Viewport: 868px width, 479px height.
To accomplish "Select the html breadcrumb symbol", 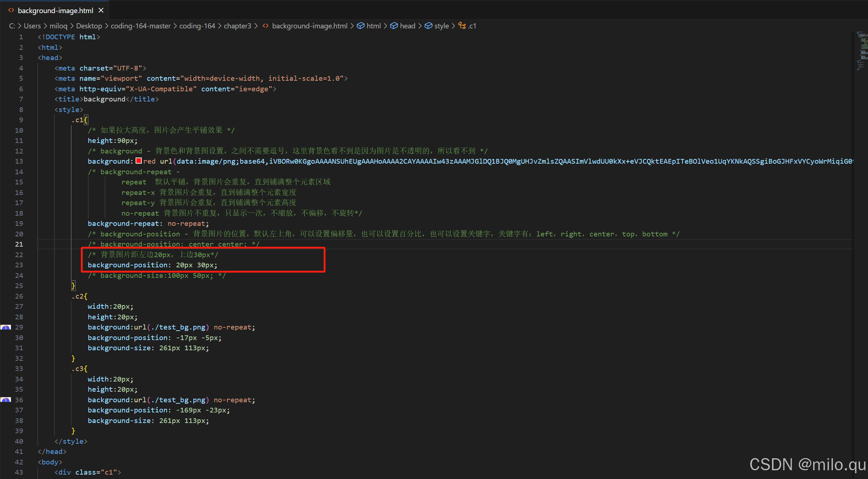I will (x=374, y=26).
